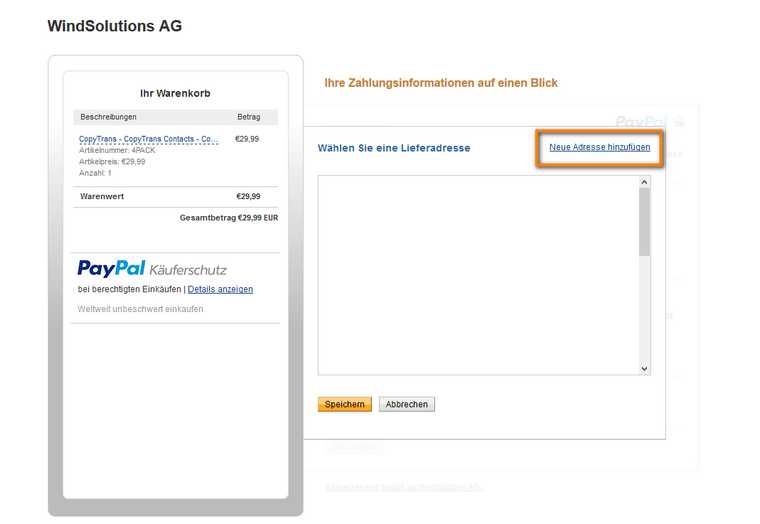Viewport: 760px width, 524px height.
Task: Click the 'Gesamtbetrag €29,99 EUR' text
Action: (x=229, y=218)
